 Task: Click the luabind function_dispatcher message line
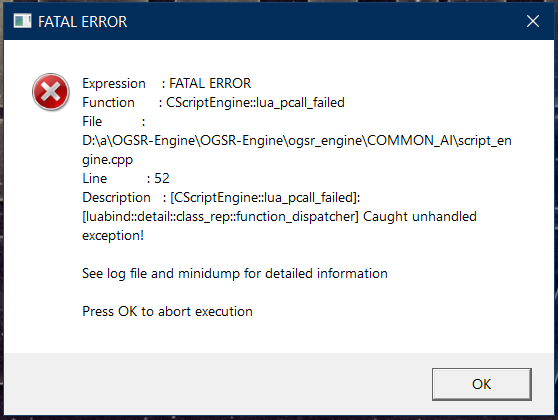[279, 216]
